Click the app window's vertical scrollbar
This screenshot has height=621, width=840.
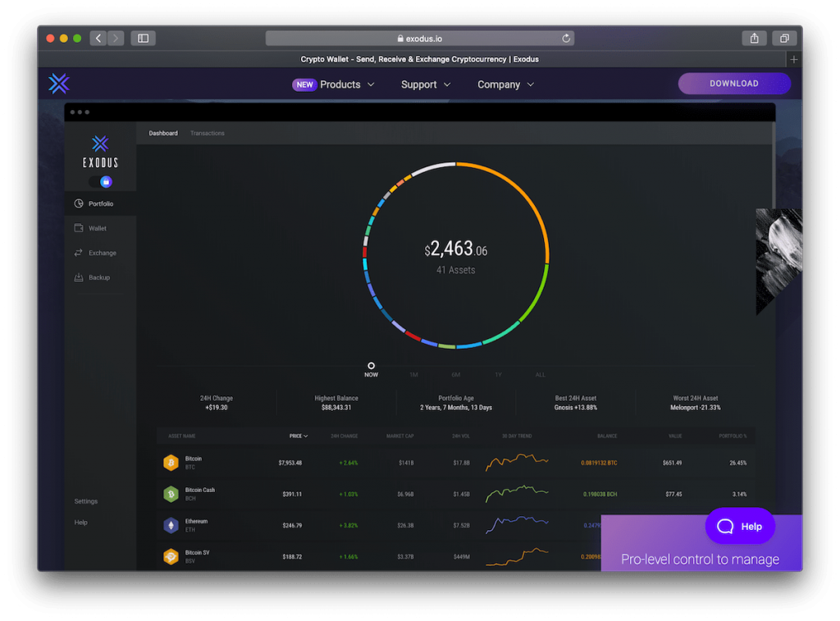pyautogui.click(x=773, y=165)
